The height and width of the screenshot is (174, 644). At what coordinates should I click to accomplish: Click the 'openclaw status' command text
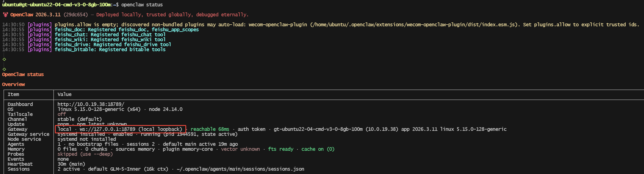click(142, 5)
